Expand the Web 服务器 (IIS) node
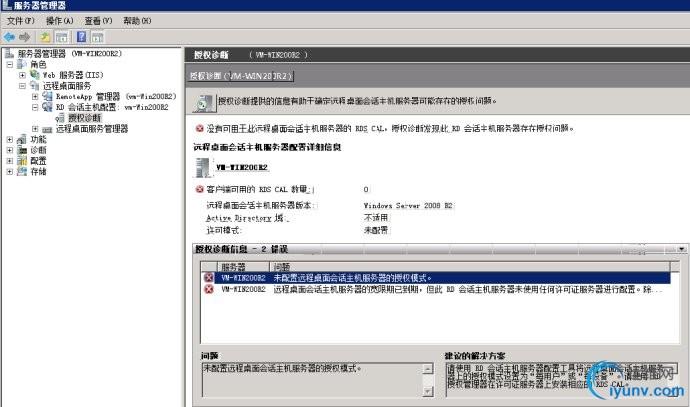 (22, 75)
